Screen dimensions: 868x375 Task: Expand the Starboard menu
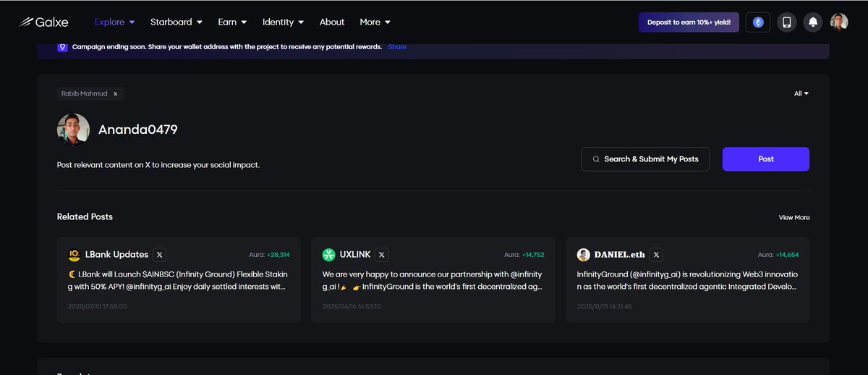click(x=176, y=22)
